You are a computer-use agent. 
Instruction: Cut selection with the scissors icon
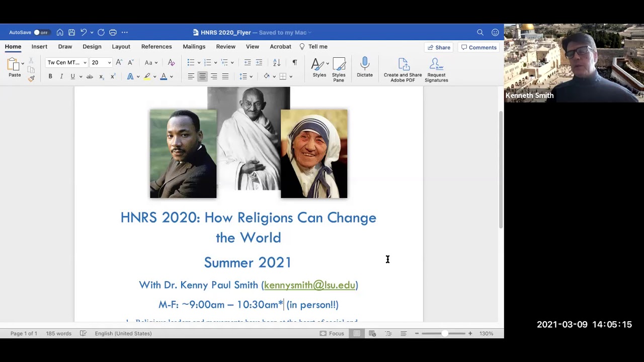pos(31,60)
